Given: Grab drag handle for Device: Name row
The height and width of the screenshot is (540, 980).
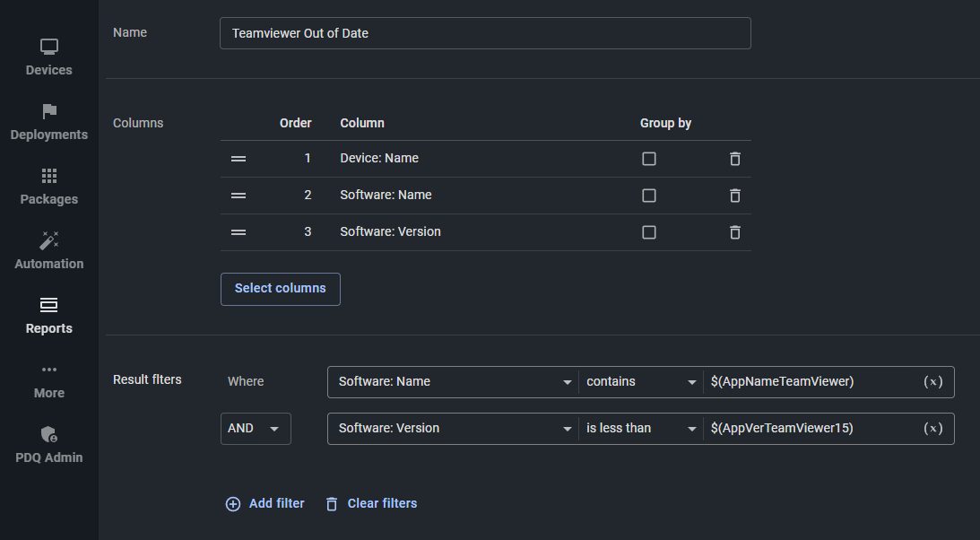Looking at the screenshot, I should [x=238, y=159].
